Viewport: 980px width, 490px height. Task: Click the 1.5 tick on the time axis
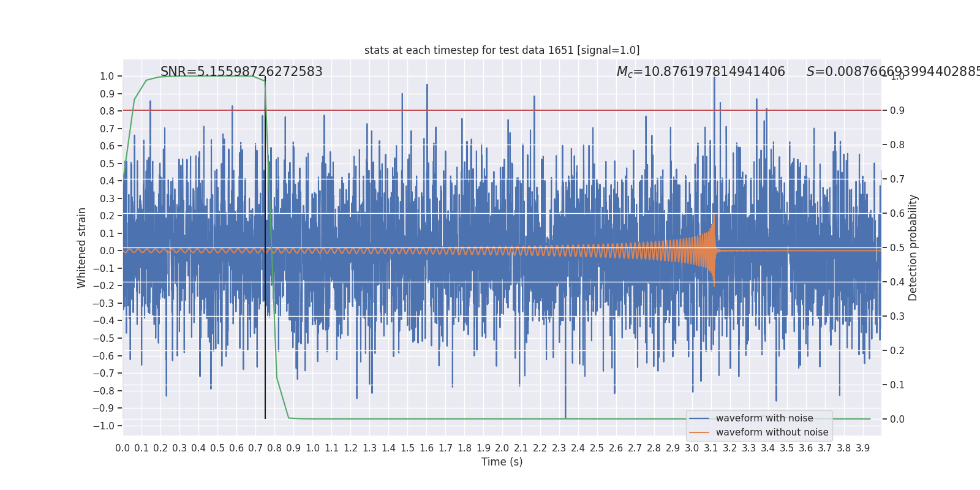(407, 448)
